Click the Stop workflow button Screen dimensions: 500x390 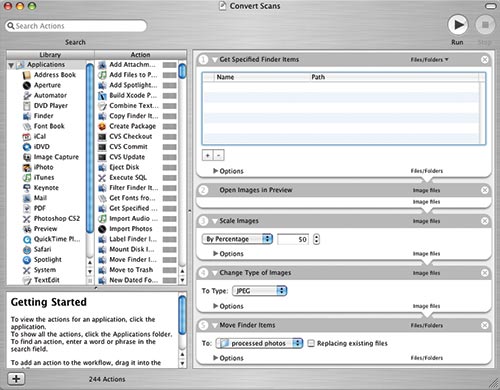pos(485,25)
